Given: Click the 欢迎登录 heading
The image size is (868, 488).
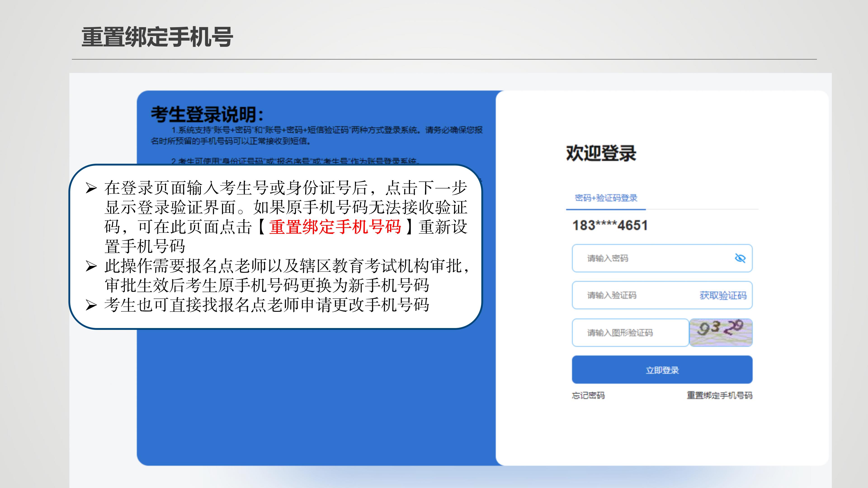Looking at the screenshot, I should click(x=601, y=153).
